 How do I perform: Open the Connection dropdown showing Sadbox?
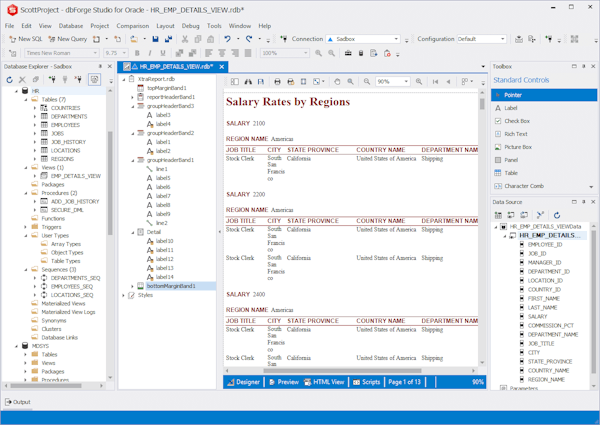click(396, 39)
